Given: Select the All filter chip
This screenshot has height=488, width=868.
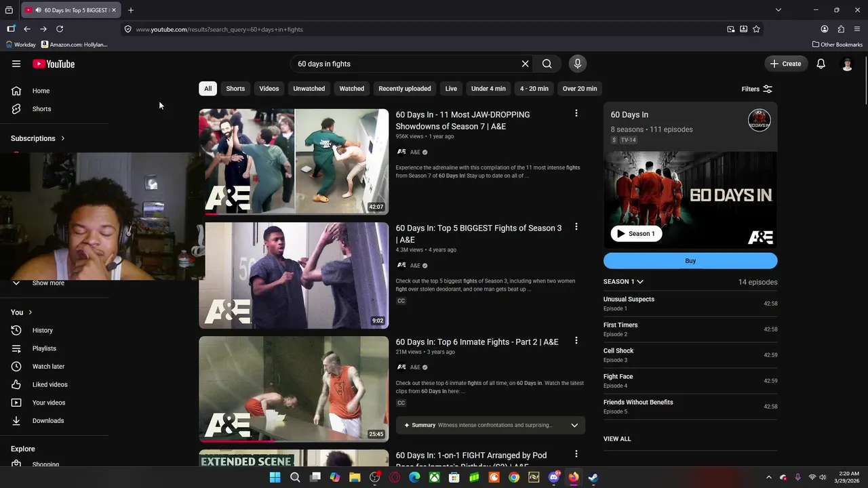Looking at the screenshot, I should 208,89.
